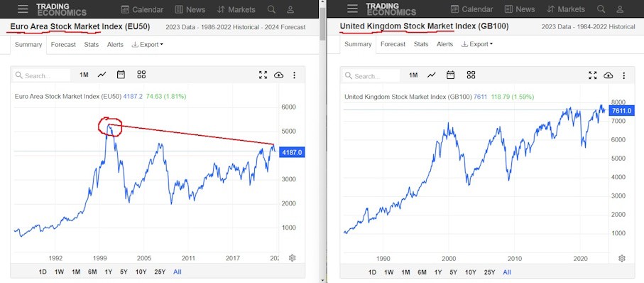644x283 pixels.
Task: Open News link in right header
Action: tap(520, 9)
